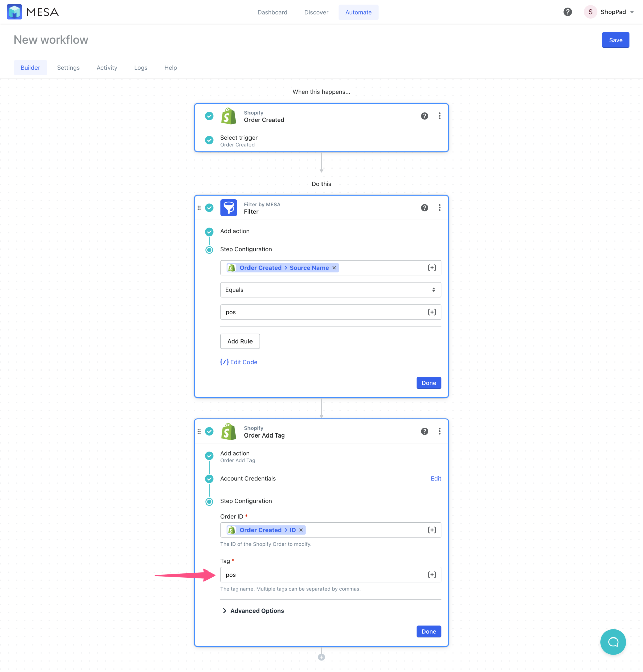Click the Save button
The width and height of the screenshot is (643, 672).
(x=615, y=40)
